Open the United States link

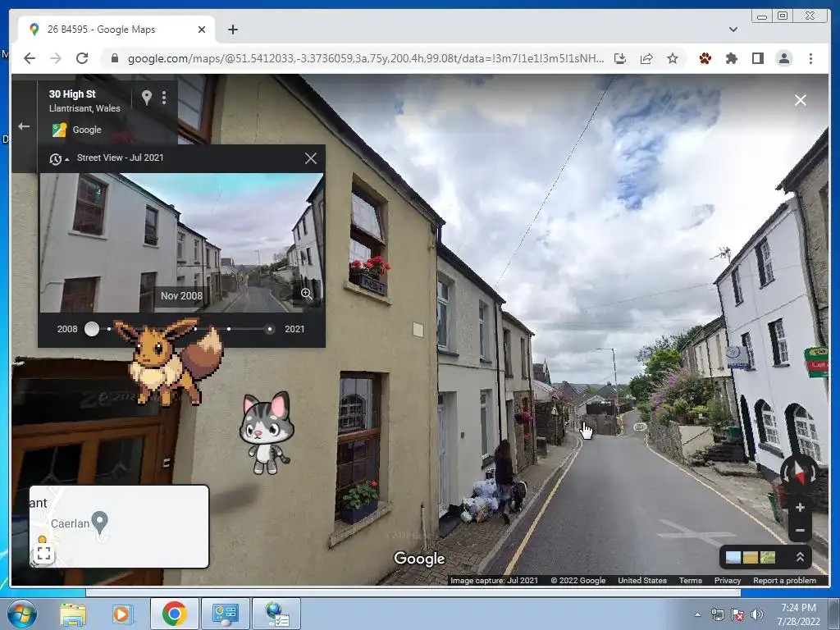[x=641, y=580]
